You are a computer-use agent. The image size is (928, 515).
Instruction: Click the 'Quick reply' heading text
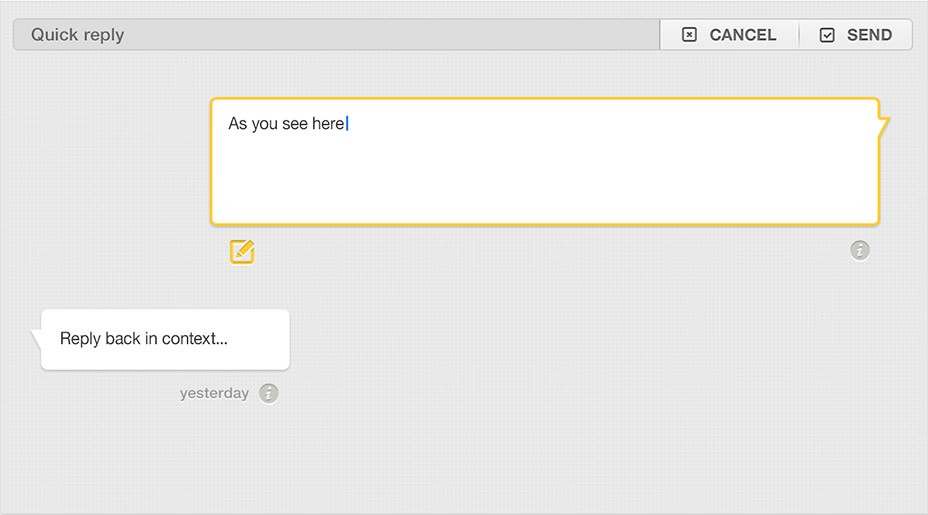click(78, 35)
